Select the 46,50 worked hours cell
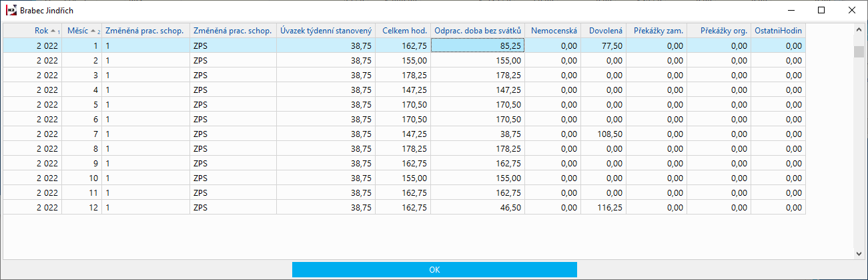This screenshot has width=868, height=280. (478, 207)
